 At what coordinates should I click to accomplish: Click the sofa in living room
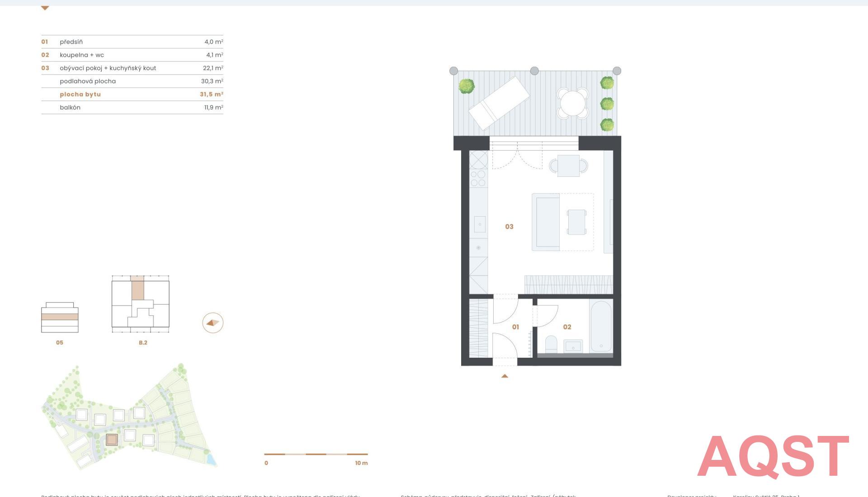pos(546,222)
